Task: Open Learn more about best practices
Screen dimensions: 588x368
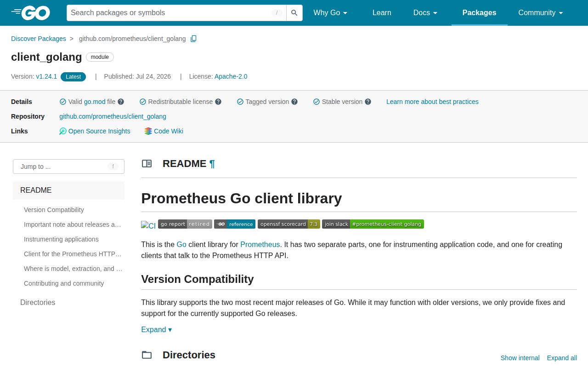Action: click(432, 102)
